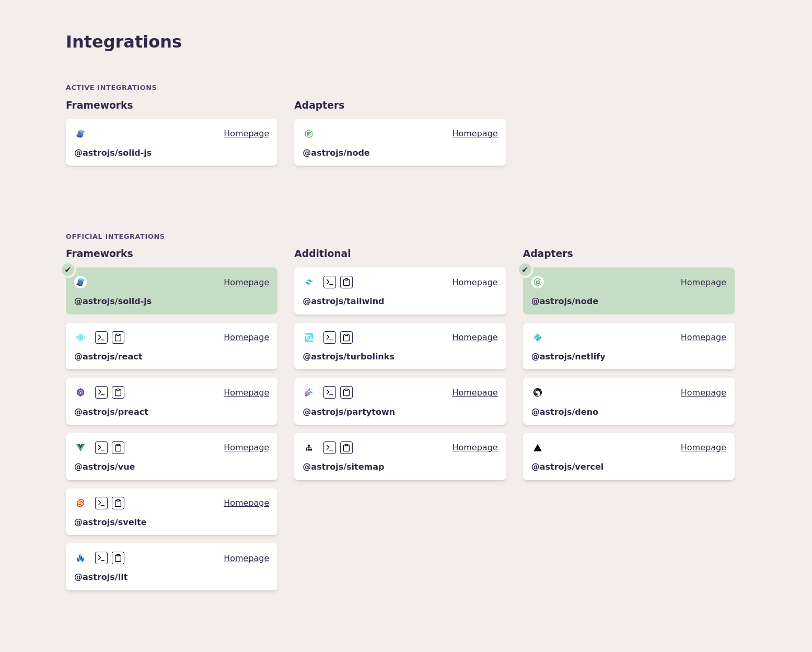812x652 pixels.
Task: Click the Partytown logo icon
Action: [309, 392]
